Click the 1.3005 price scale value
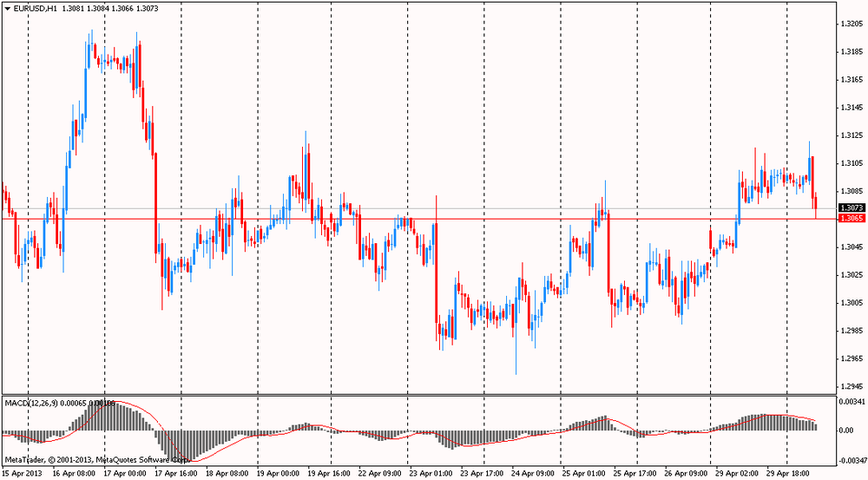 [x=852, y=303]
